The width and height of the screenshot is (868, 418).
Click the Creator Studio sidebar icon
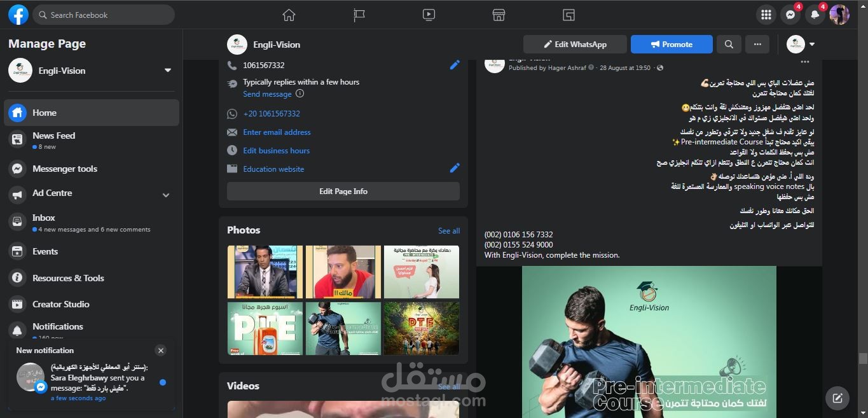pyautogui.click(x=18, y=304)
